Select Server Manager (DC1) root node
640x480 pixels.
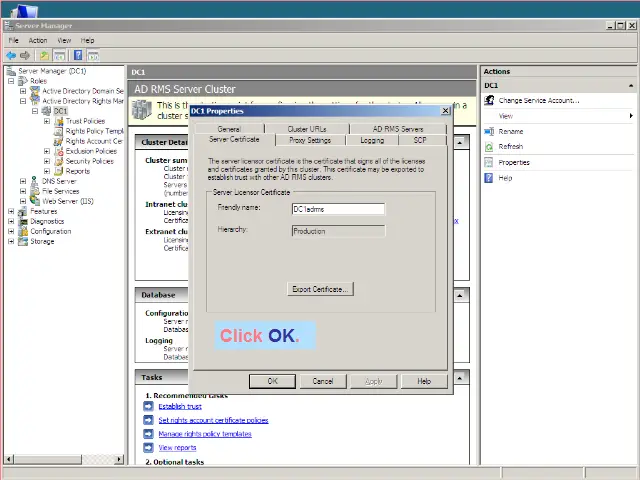(52, 71)
